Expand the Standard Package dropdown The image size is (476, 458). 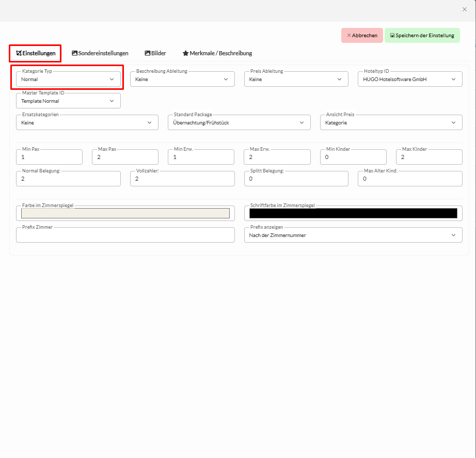[x=239, y=123]
